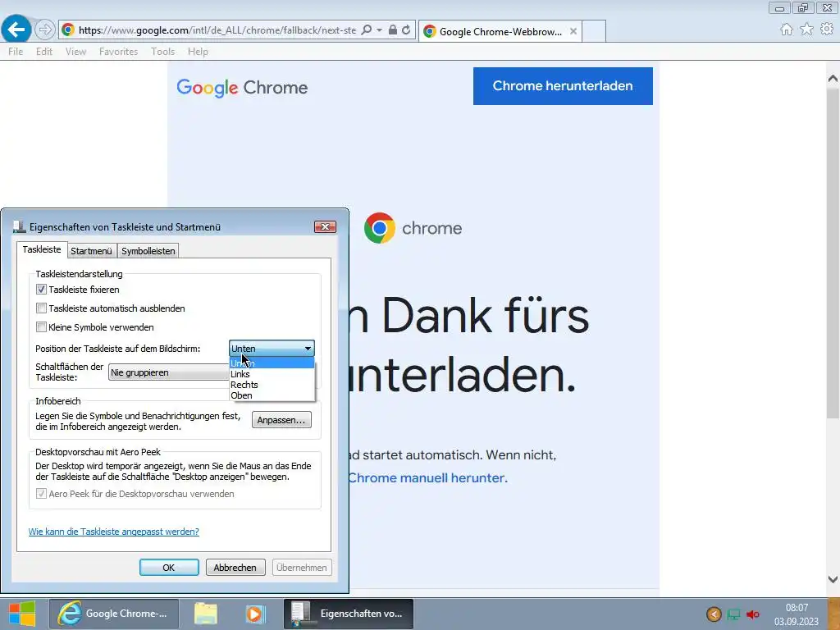The width and height of the screenshot is (840, 630).
Task: Uncheck Taskleiste fixieren checkbox
Action: pyautogui.click(x=41, y=290)
